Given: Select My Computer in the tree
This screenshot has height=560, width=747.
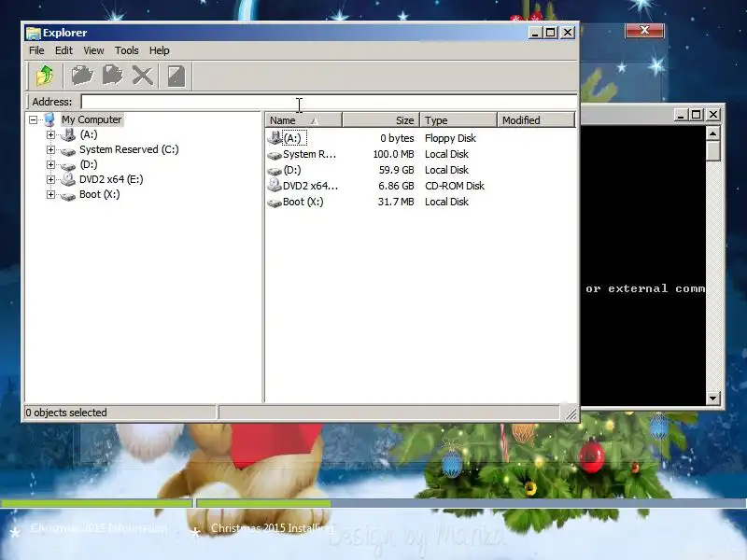Looking at the screenshot, I should click(x=92, y=119).
